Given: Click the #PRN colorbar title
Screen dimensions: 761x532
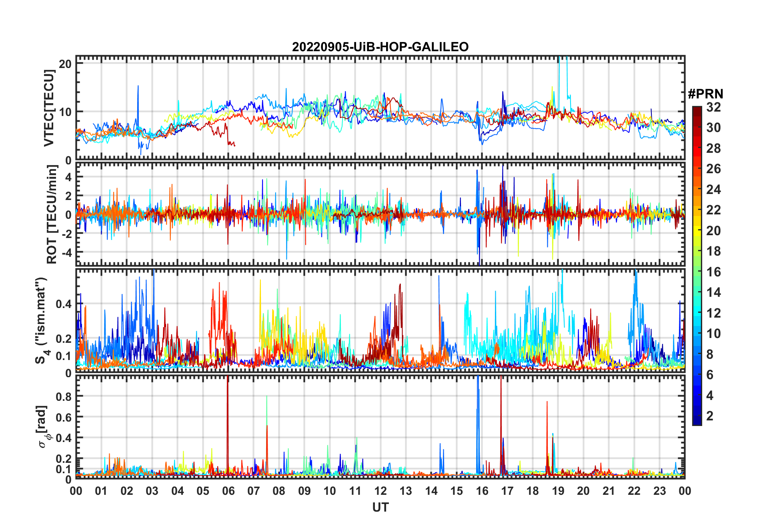Looking at the screenshot, I should 706,94.
